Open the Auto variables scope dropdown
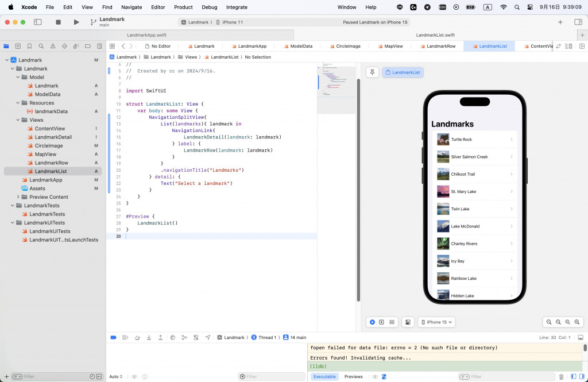This screenshot has height=382, width=588. 115,376
